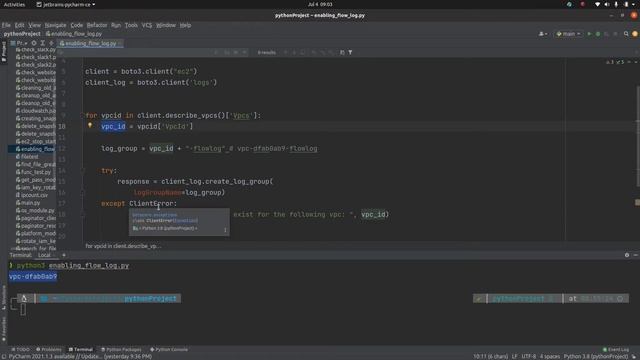Open the system tray volume icon

click(x=607, y=4)
